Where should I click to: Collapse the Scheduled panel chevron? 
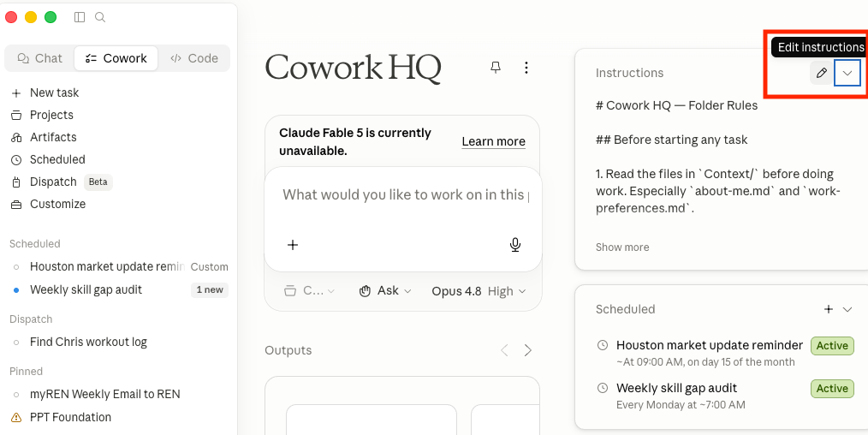click(847, 309)
